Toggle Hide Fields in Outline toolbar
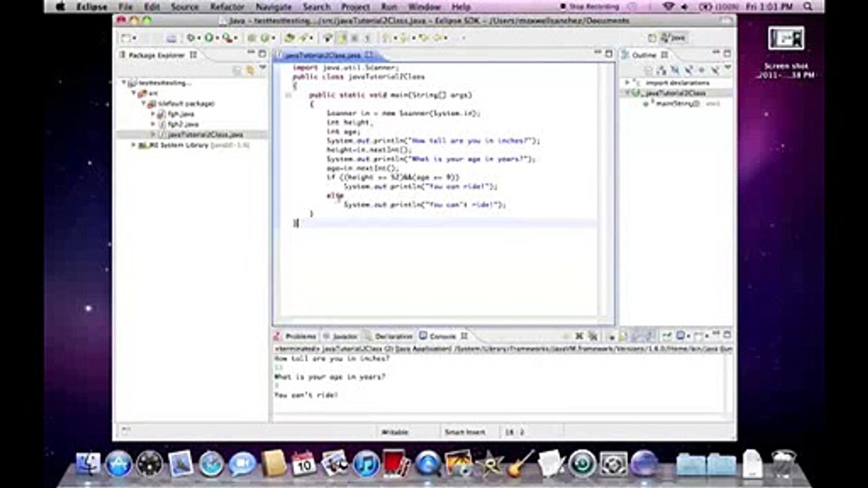 click(675, 70)
